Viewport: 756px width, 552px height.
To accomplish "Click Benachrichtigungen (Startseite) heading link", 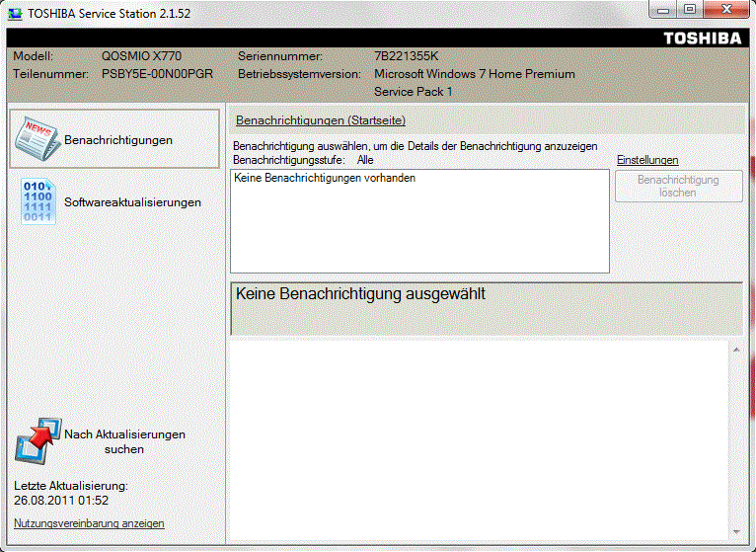I will click(x=321, y=120).
